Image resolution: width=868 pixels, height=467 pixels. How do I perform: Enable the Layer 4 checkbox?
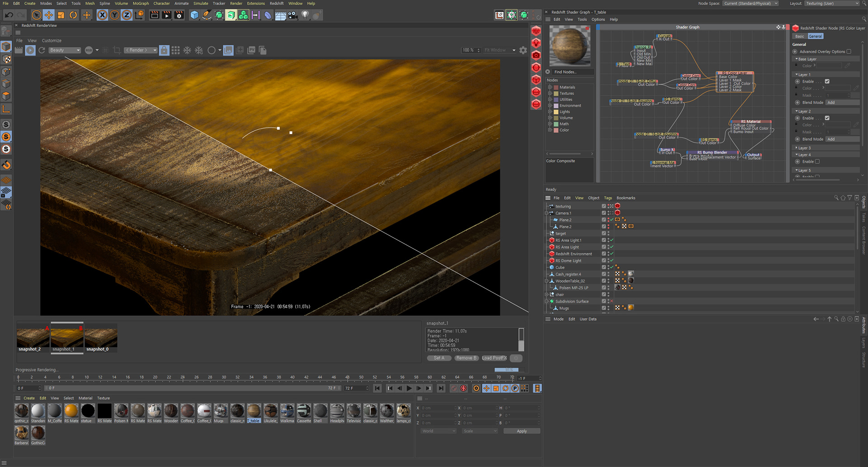[817, 162]
